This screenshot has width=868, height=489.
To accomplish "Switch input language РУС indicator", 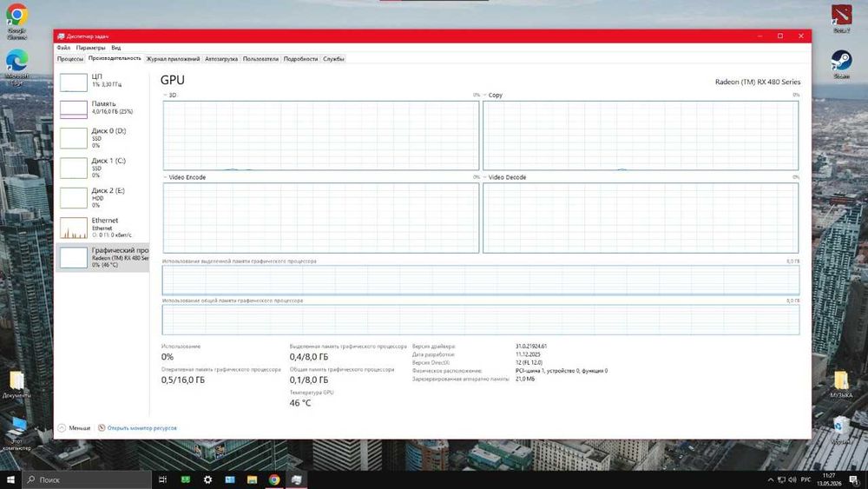I will click(806, 479).
